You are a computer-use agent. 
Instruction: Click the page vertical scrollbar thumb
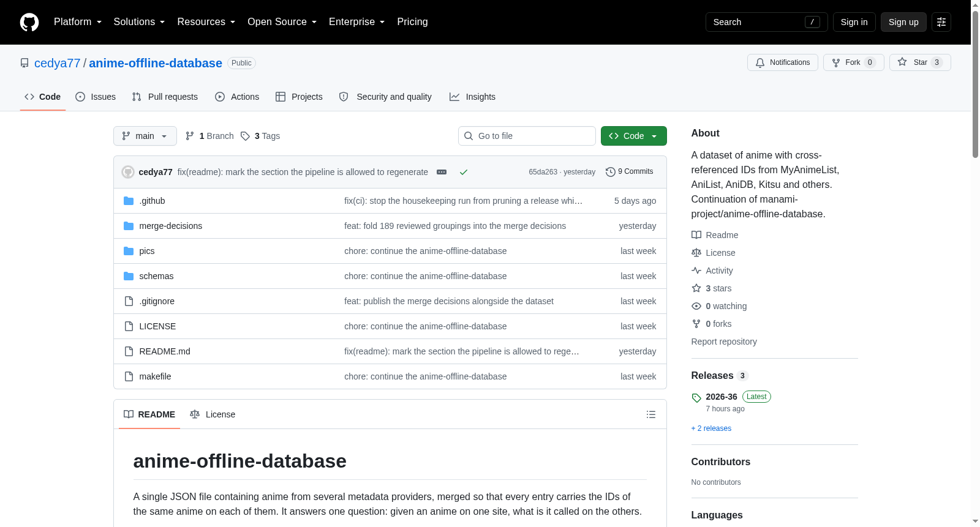click(975, 84)
